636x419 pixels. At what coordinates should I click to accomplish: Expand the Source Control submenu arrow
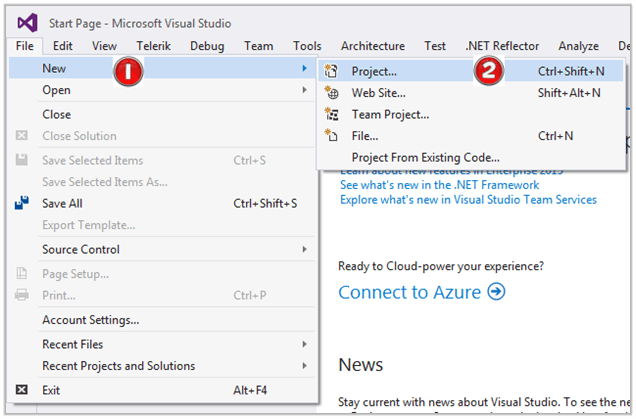pos(304,249)
